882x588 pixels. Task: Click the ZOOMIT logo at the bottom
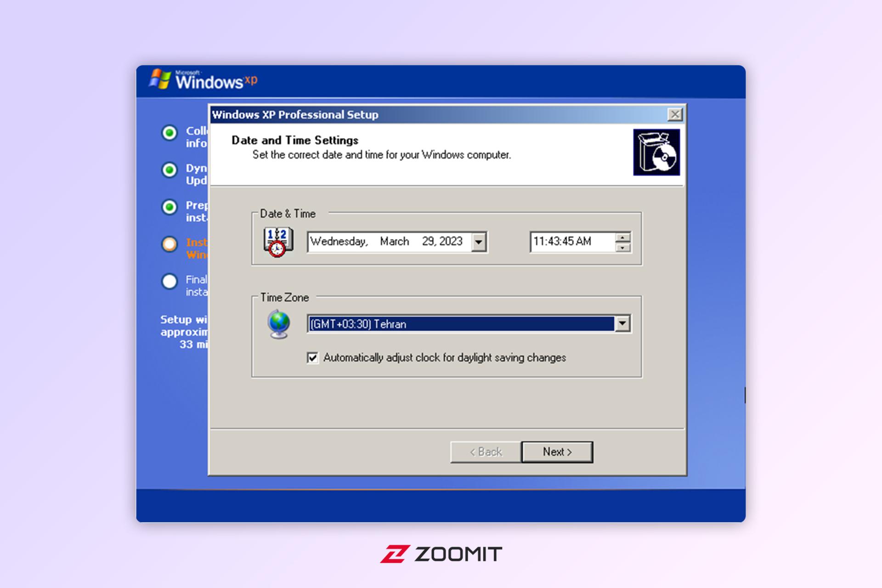coord(441,554)
